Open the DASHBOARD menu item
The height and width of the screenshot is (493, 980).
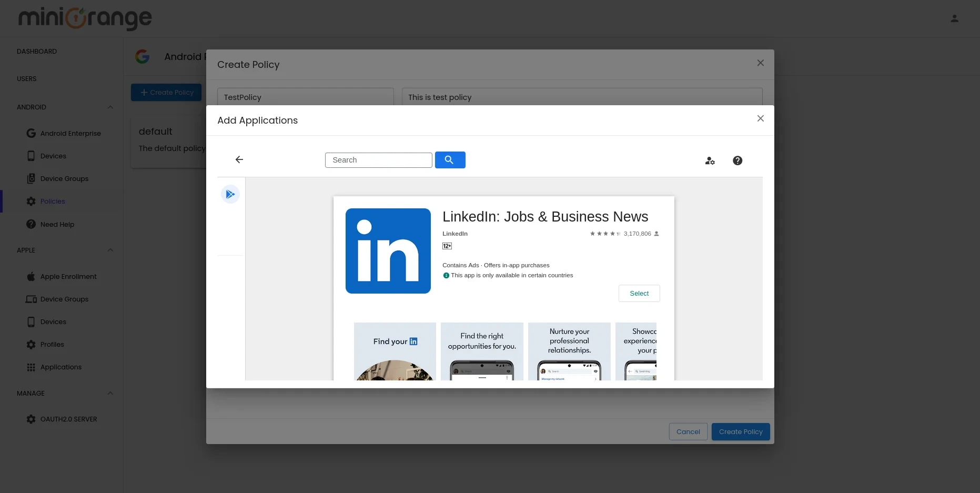[37, 52]
